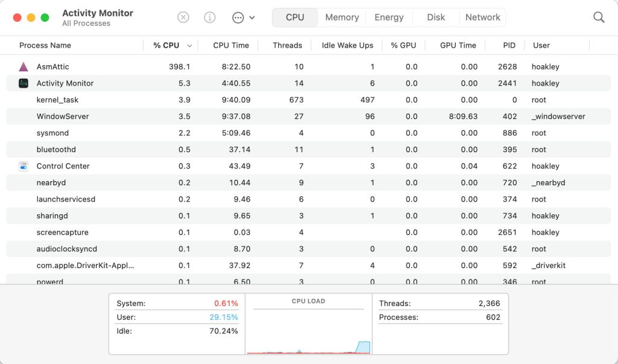Click the PID 2628 cell
This screenshot has height=364, width=618.
(507, 66)
